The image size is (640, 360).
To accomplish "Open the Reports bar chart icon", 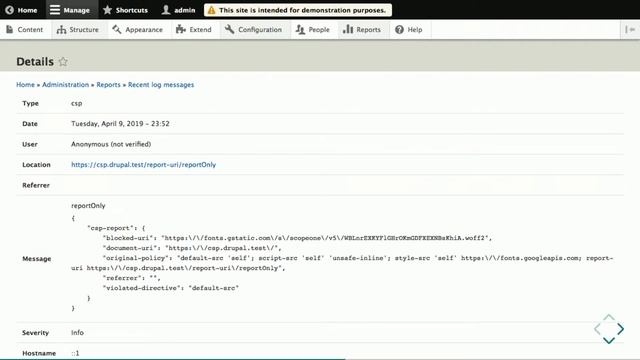I will (348, 29).
